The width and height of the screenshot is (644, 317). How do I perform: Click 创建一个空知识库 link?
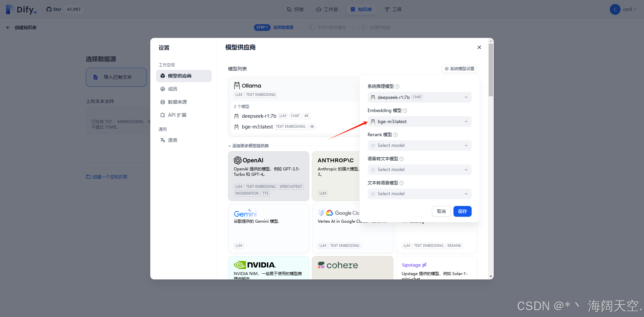107,177
